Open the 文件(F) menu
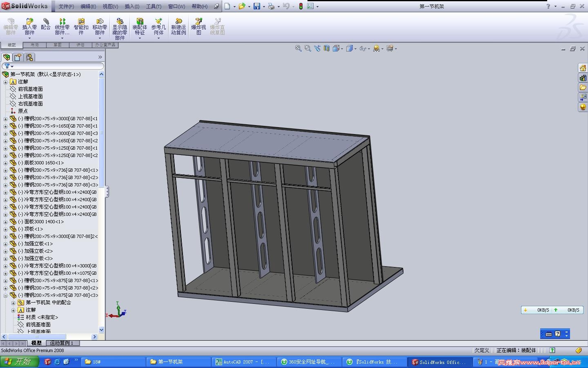588x368 pixels. pos(66,6)
